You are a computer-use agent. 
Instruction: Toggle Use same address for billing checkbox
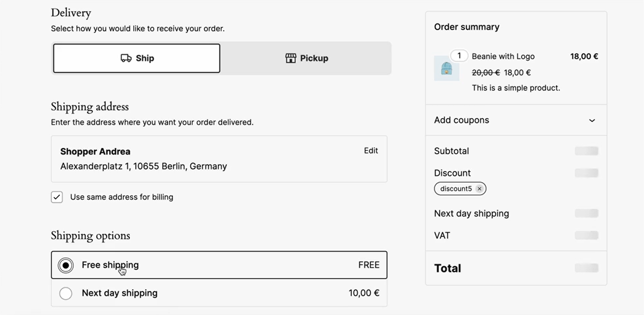click(x=57, y=197)
